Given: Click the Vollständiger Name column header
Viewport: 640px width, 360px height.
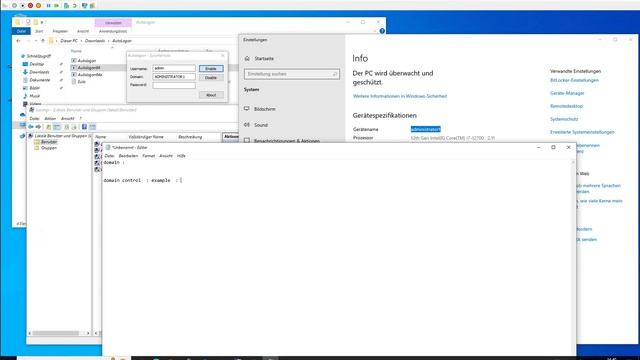Looking at the screenshot, I should (x=146, y=137).
